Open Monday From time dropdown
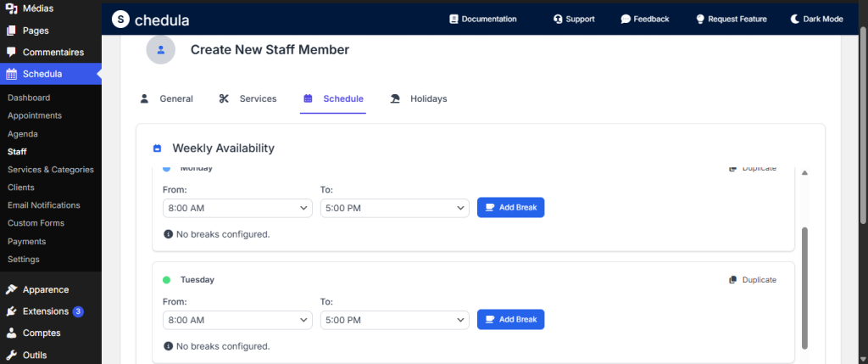Screen dimensions: 868x364 pos(237,208)
